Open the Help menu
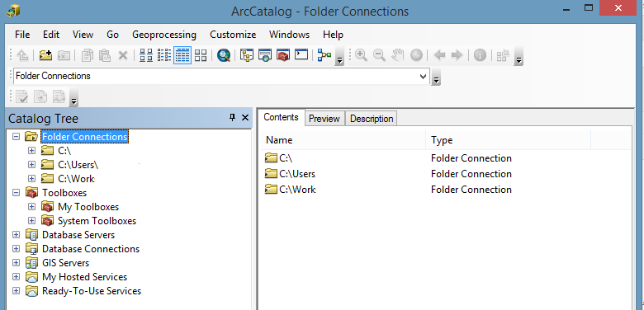Screen dimensions: 644x310 coord(333,35)
